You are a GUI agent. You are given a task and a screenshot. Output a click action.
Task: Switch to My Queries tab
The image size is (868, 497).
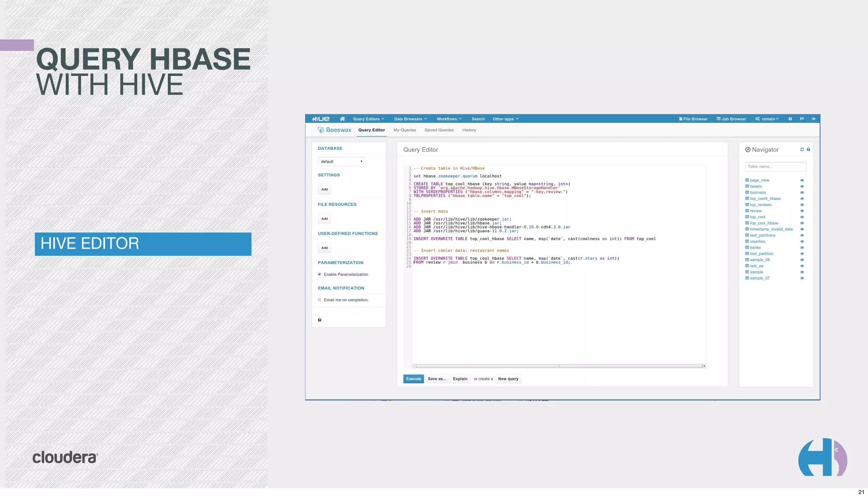pyautogui.click(x=405, y=130)
